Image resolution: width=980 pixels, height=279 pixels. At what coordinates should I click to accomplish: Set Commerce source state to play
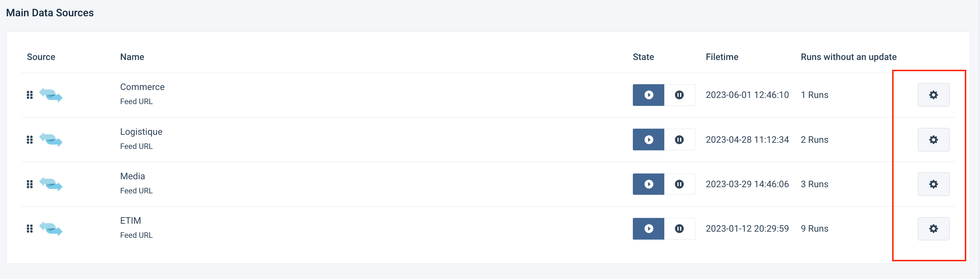point(649,95)
